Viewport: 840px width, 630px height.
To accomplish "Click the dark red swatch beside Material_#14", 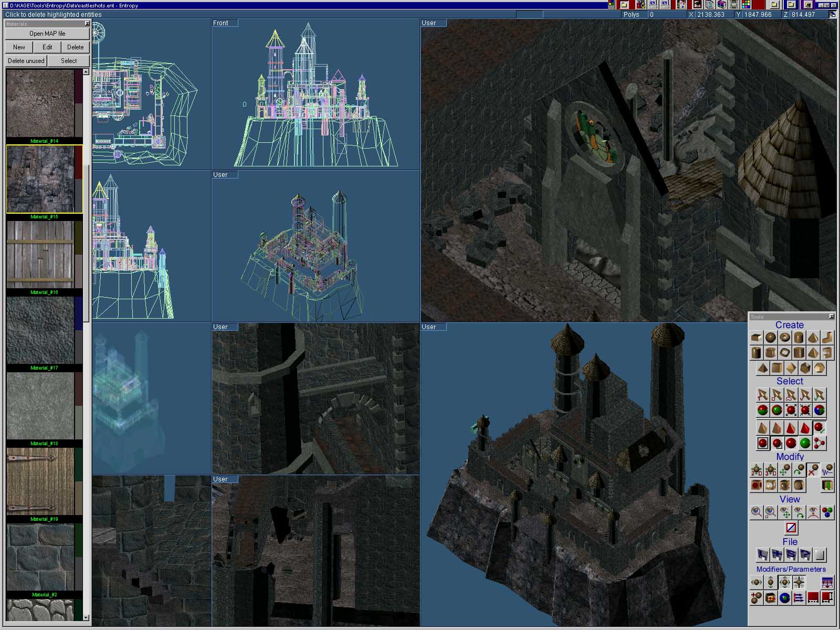I will point(79,87).
